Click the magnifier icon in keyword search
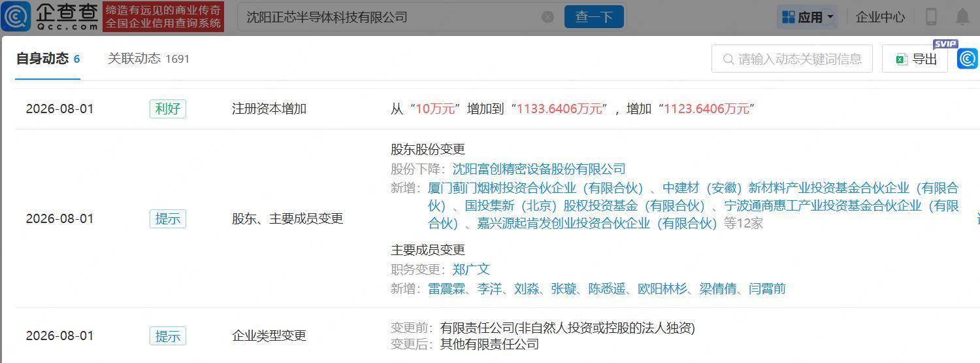980x363 pixels. pos(728,60)
